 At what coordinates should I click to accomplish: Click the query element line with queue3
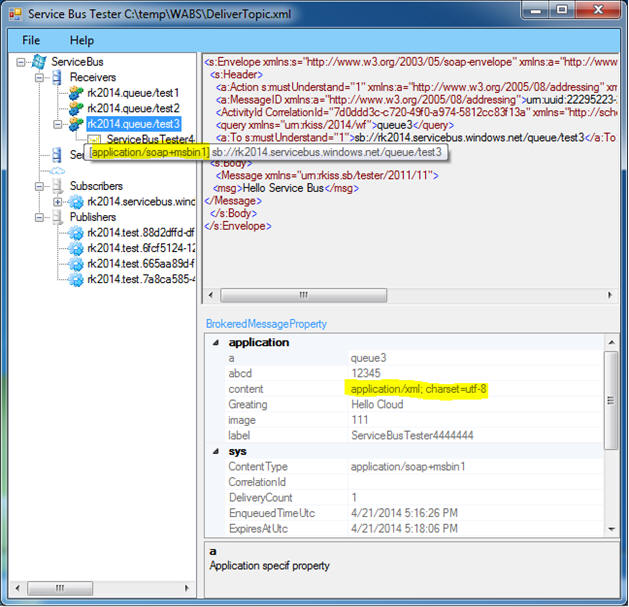click(335, 125)
